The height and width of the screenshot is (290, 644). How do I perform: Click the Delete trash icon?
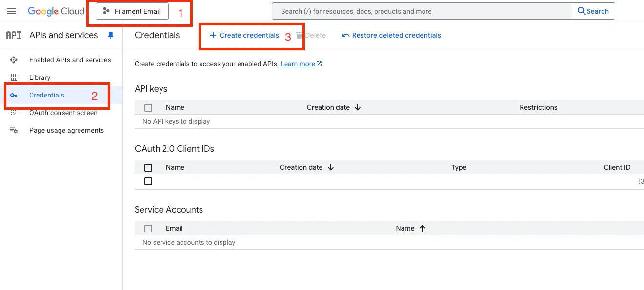(x=299, y=35)
